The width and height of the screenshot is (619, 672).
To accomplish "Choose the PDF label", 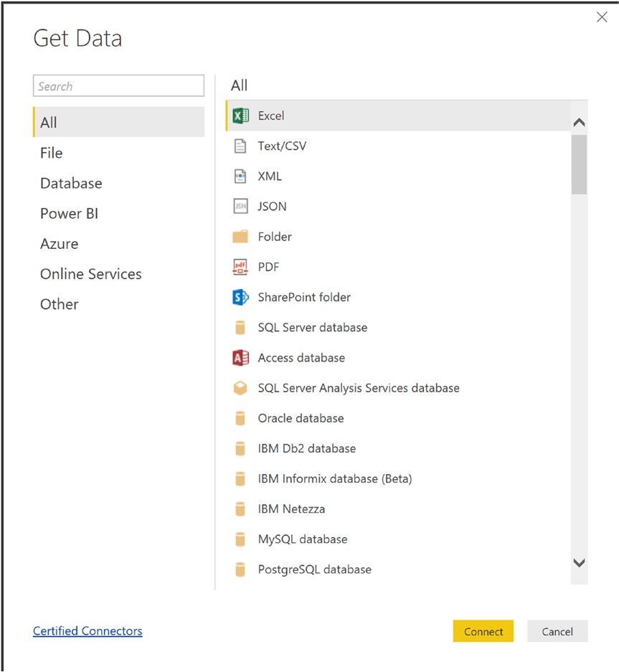I will tap(268, 267).
